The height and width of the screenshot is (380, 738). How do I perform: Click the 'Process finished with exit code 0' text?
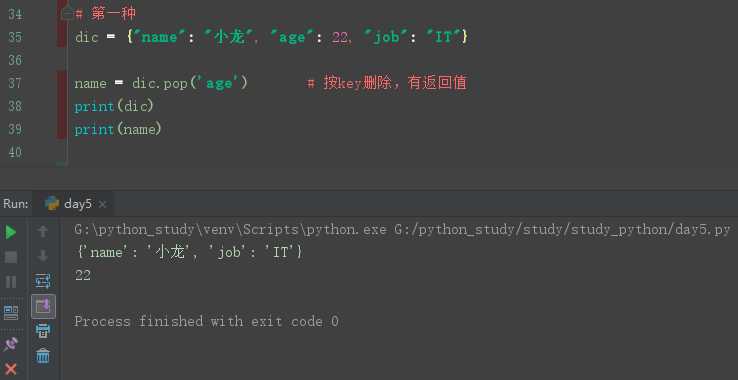click(x=206, y=322)
